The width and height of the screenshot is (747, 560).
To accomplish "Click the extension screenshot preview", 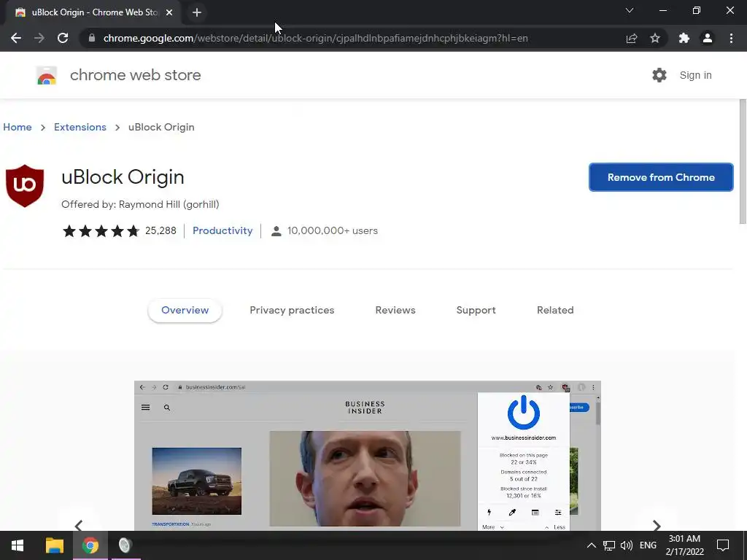I will tap(368, 456).
